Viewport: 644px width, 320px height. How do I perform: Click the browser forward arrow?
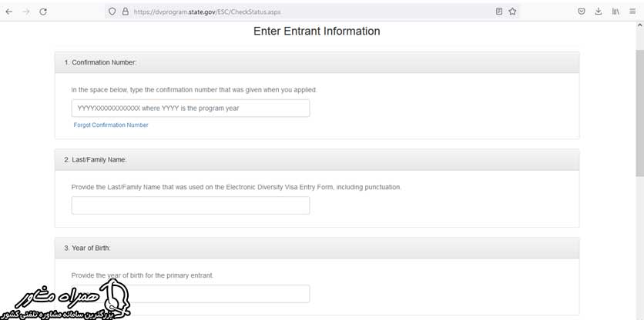(26, 12)
